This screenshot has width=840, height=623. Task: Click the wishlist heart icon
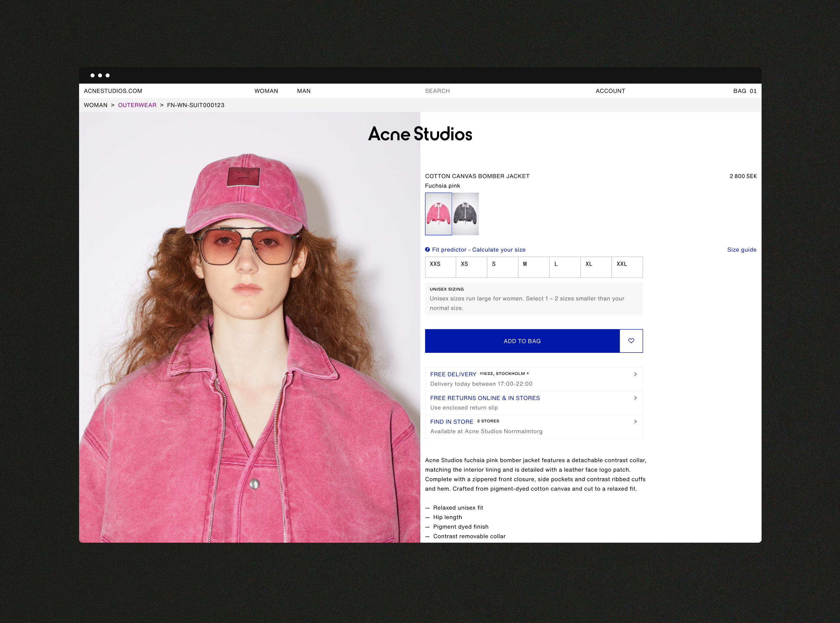[631, 341]
